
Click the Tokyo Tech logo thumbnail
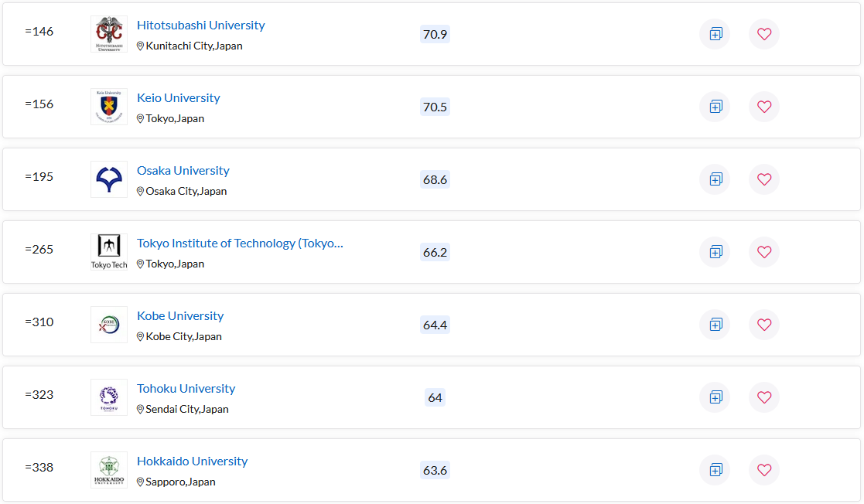(x=109, y=251)
